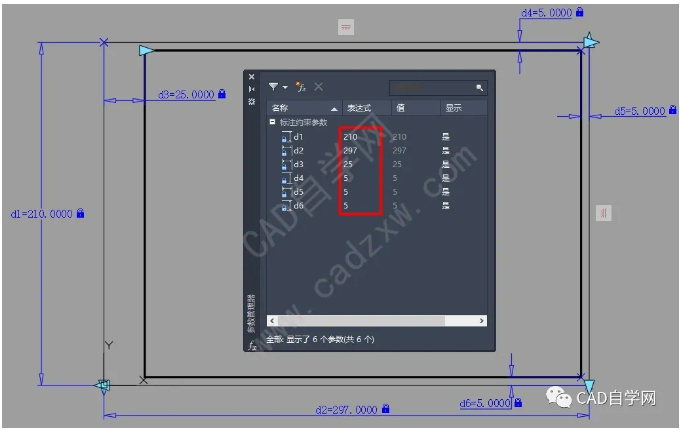Click the d1 expression cell showing 210
The width and height of the screenshot is (685, 435).
tap(350, 137)
